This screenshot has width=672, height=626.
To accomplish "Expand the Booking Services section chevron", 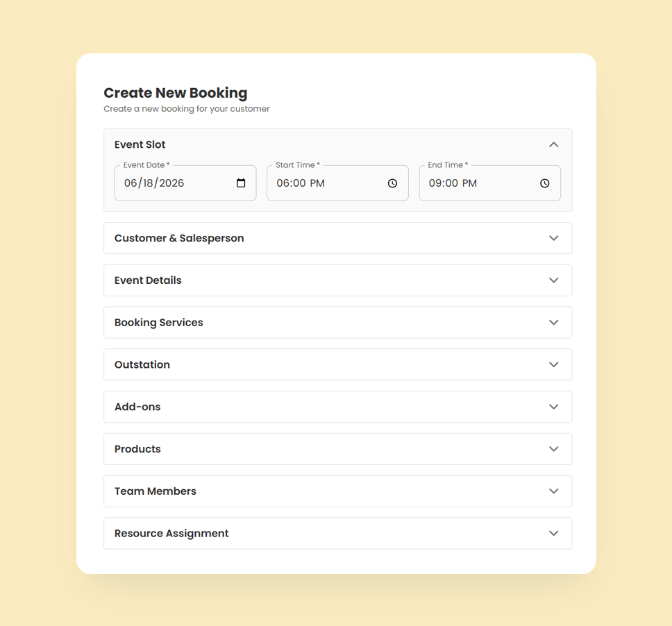I will 554,322.
